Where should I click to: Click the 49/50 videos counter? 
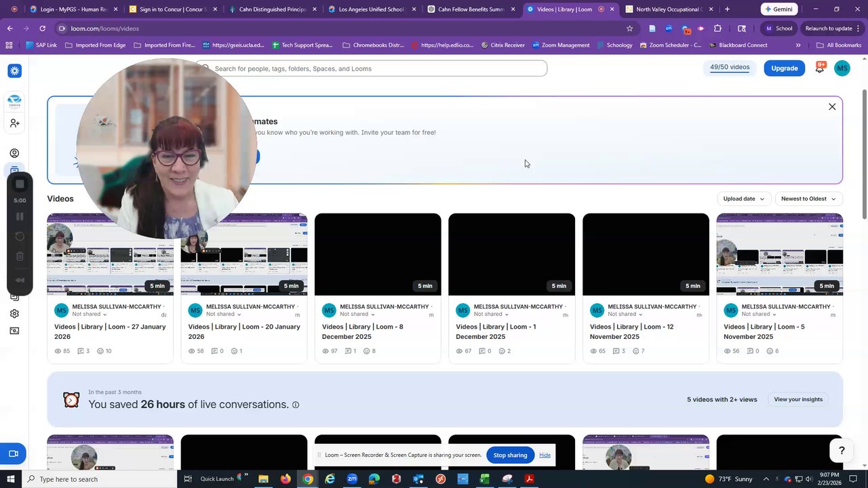(x=730, y=68)
